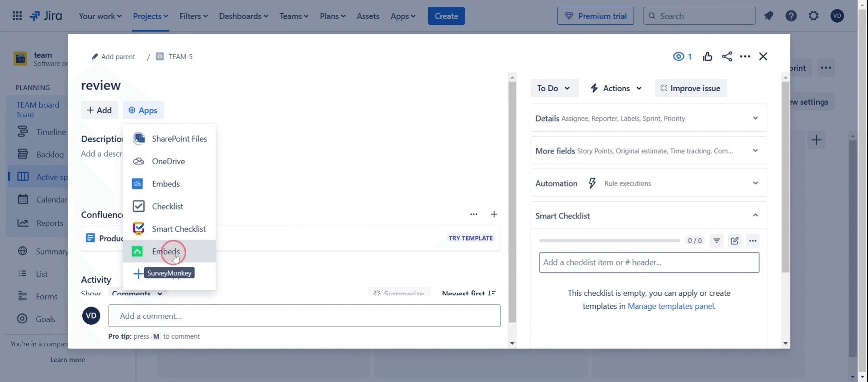Viewport: 868px width, 382px height.
Task: Click the Learn more link in sidebar
Action: coord(68,360)
